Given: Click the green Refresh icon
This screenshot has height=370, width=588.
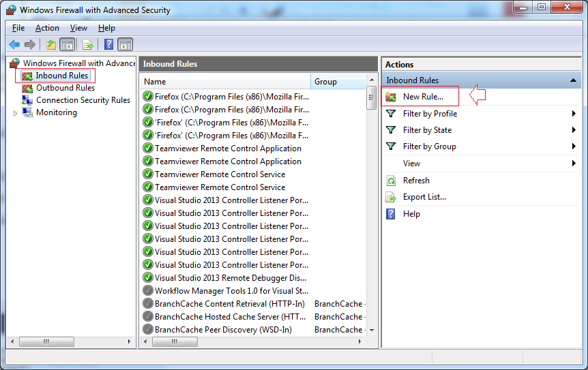Looking at the screenshot, I should click(x=391, y=181).
